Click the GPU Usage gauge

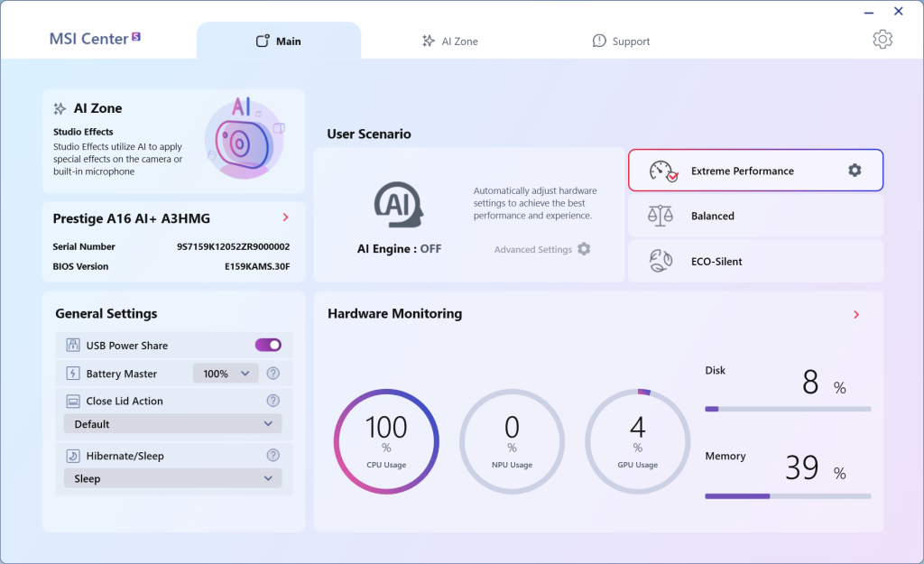pos(638,441)
